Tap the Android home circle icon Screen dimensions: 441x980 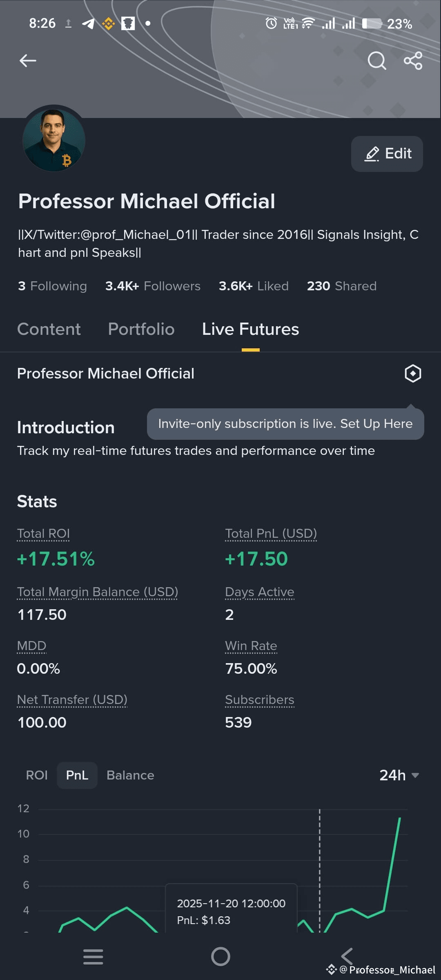(x=220, y=956)
